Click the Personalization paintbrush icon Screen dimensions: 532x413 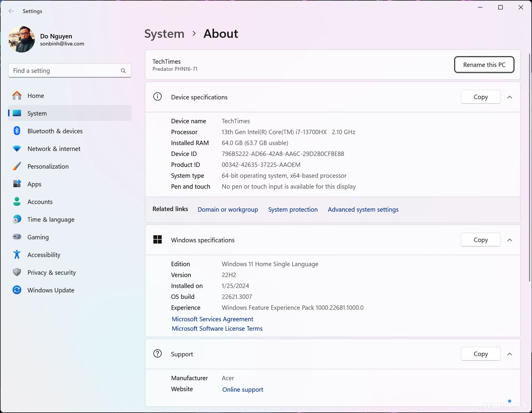click(17, 166)
